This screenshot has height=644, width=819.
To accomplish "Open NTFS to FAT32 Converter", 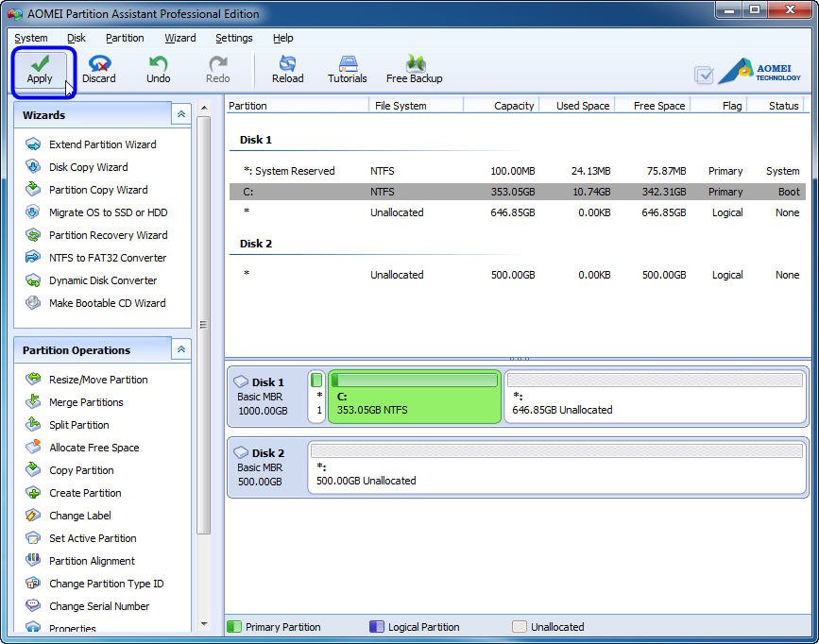I will [x=107, y=258].
